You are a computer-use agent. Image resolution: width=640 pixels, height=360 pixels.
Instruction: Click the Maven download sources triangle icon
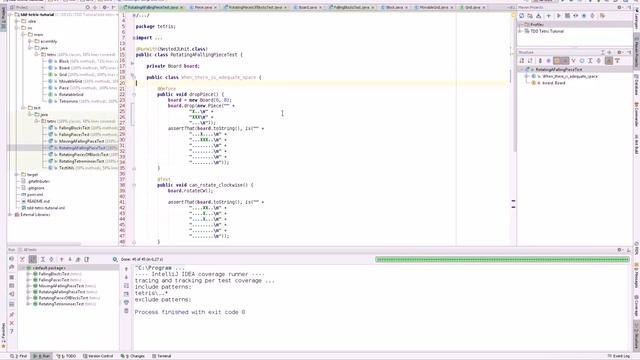[x=538, y=16]
